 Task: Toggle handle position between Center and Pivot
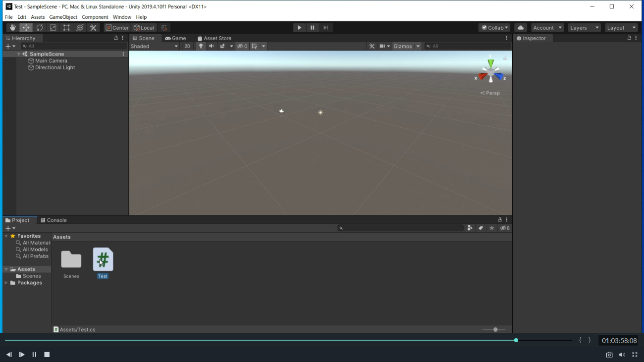tap(116, 27)
